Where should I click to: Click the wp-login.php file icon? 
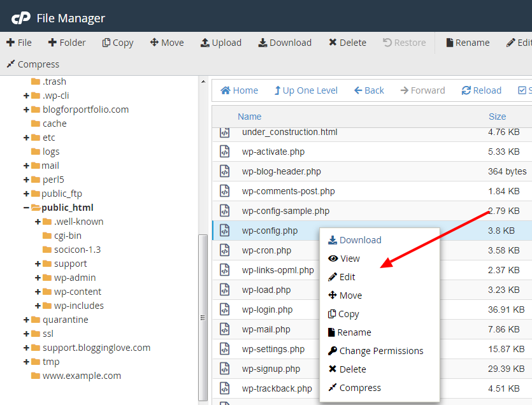click(224, 309)
